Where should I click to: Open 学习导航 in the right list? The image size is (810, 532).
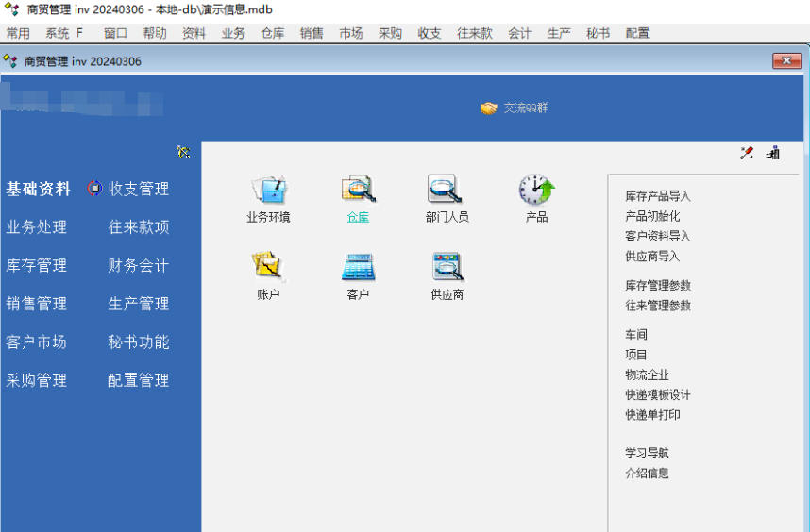click(x=646, y=454)
